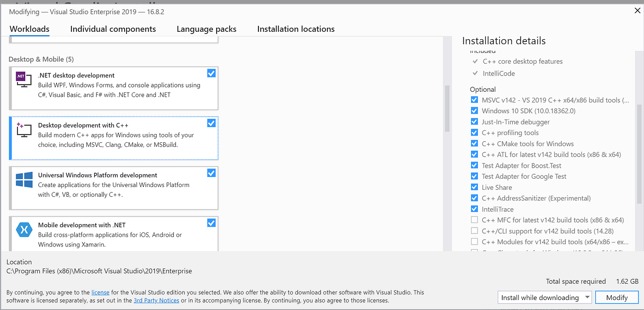The height and width of the screenshot is (310, 644).
Task: Uncheck IntelliTrace component
Action: [474, 209]
